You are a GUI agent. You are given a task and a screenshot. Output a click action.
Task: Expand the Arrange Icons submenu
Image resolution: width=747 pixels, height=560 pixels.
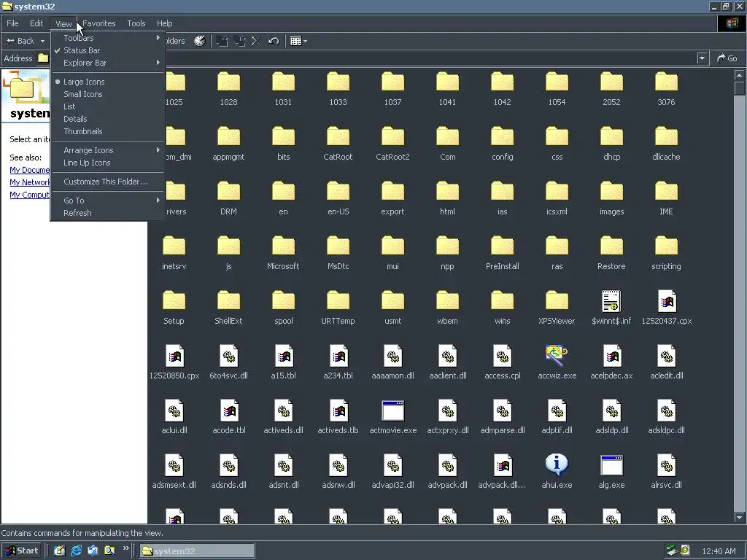107,150
